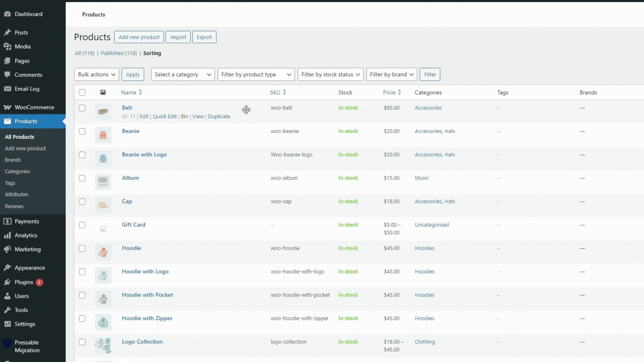Check the select-all products checkbox
Viewport: 644px width, 362px height.
82,93
